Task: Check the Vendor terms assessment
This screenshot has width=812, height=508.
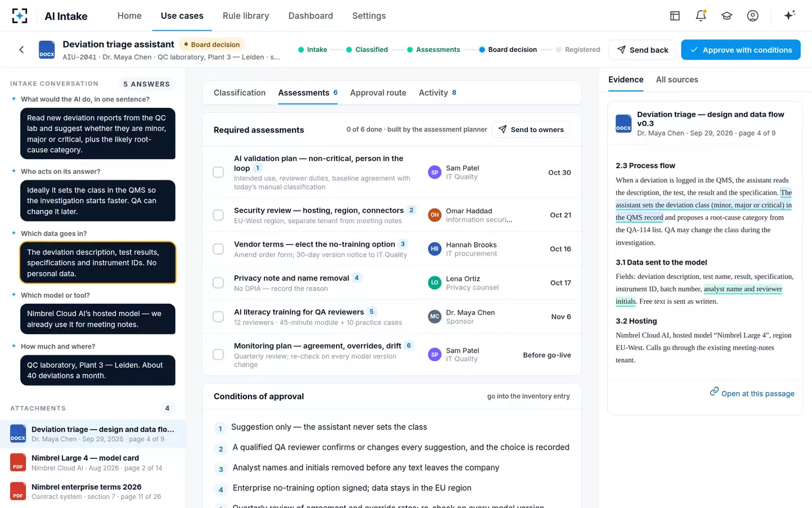Action: (x=218, y=249)
